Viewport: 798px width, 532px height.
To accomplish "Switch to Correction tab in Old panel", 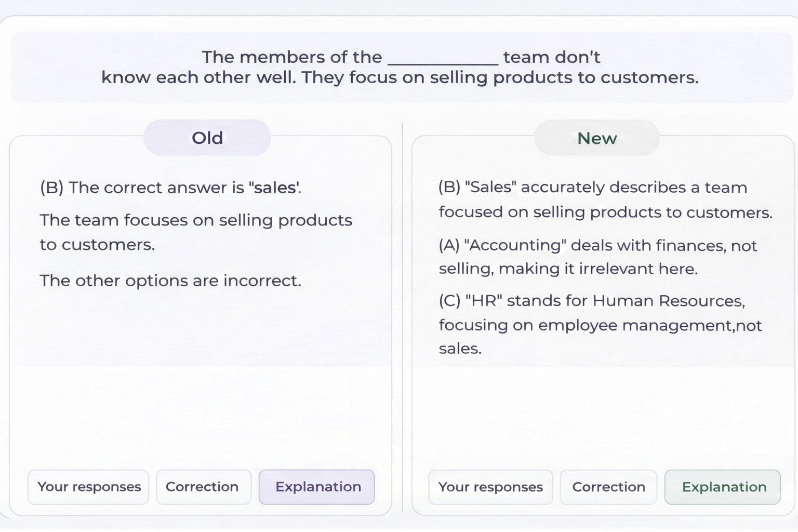I will (202, 487).
